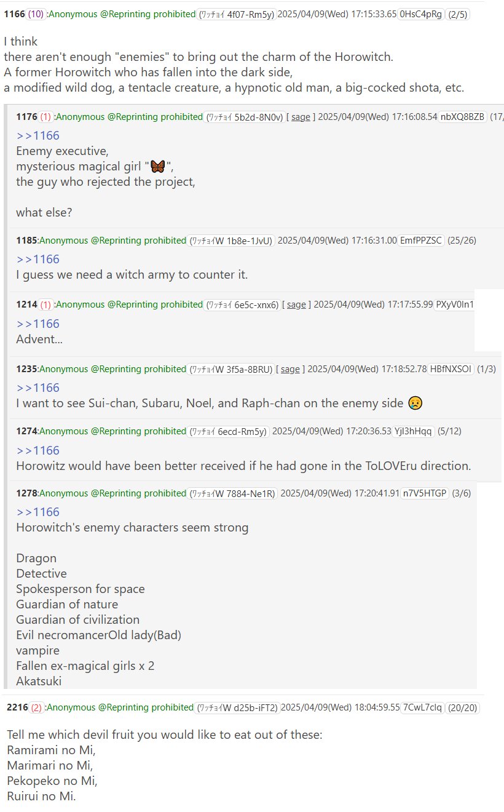Open the (2/5) post counter on post 1166
The image size is (504, 812).
tap(458, 14)
